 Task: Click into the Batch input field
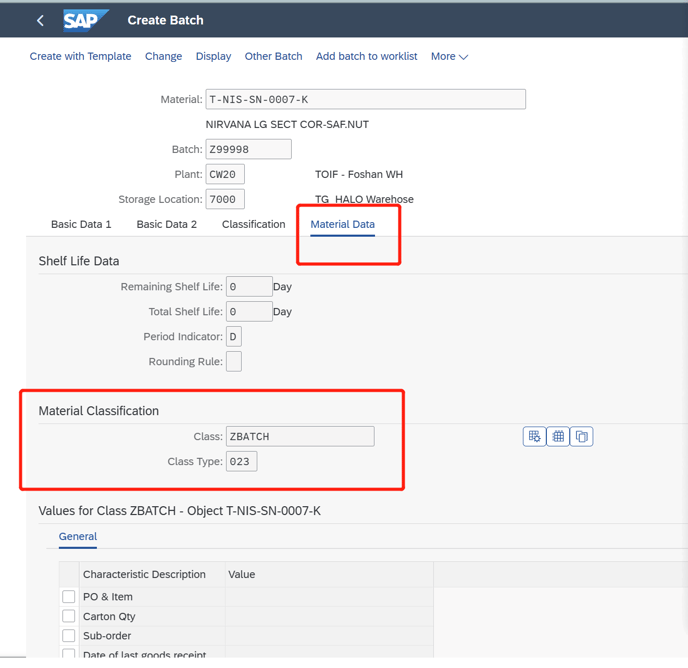click(x=248, y=149)
